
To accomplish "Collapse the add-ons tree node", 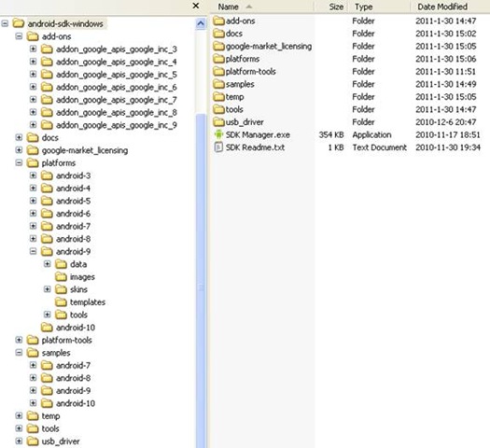I will (19, 36).
